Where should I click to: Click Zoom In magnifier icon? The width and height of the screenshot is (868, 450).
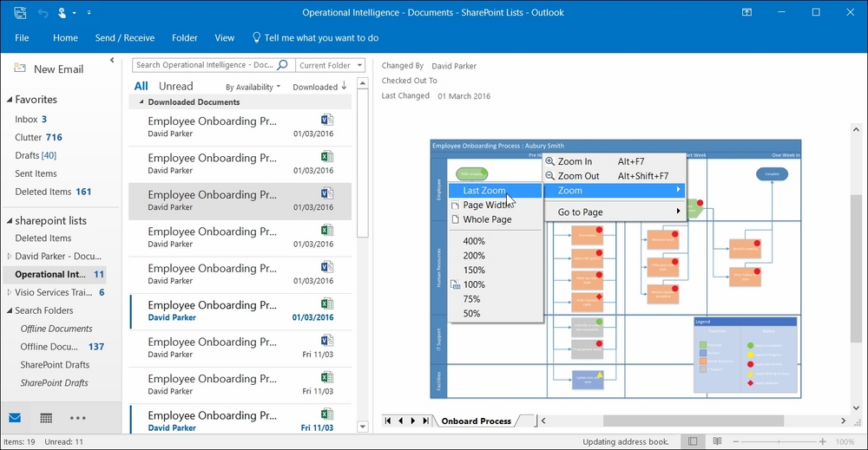click(549, 161)
